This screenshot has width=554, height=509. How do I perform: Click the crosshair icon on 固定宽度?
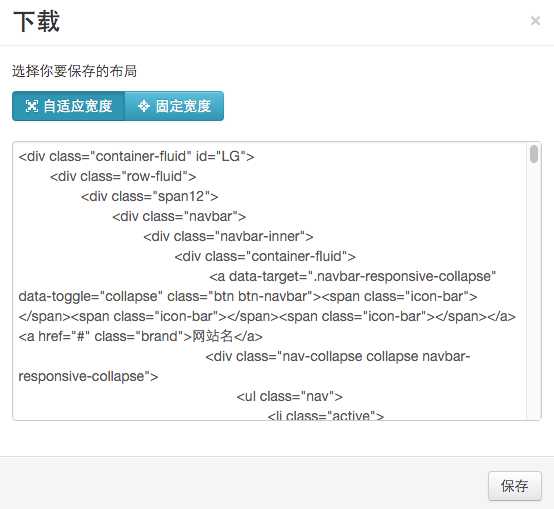[143, 106]
